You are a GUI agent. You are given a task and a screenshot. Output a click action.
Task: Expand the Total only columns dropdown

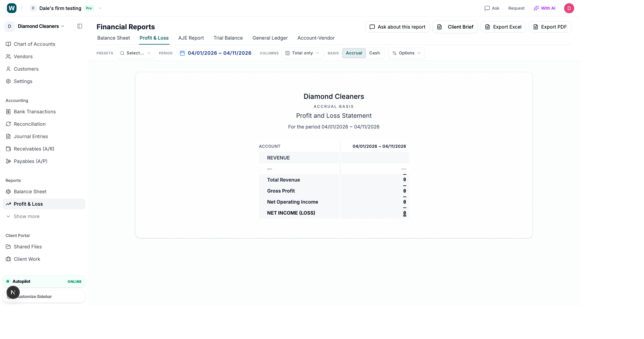(302, 53)
